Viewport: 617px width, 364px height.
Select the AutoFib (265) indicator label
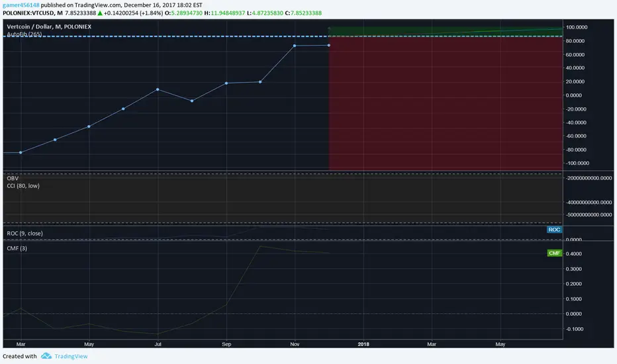coord(24,34)
